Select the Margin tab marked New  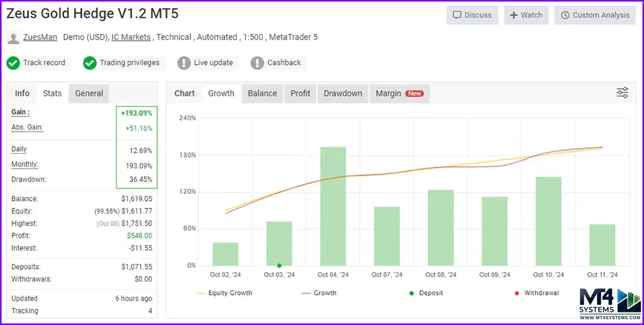pyautogui.click(x=399, y=93)
